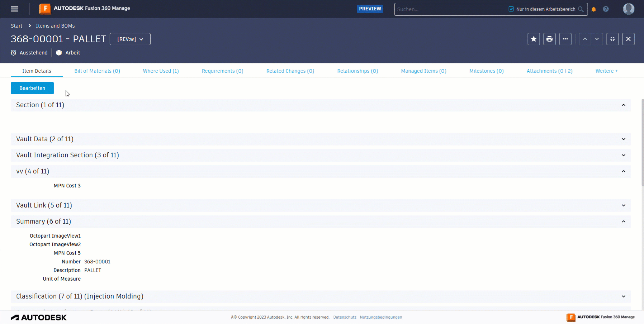Open the user profile avatar
Screen dimensions: 644x324
point(629,9)
